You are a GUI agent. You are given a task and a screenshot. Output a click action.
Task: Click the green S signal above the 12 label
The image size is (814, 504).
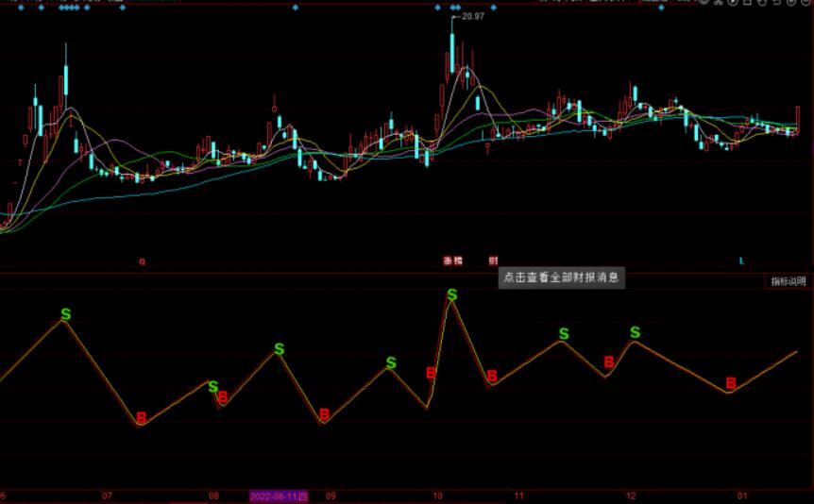tap(635, 332)
